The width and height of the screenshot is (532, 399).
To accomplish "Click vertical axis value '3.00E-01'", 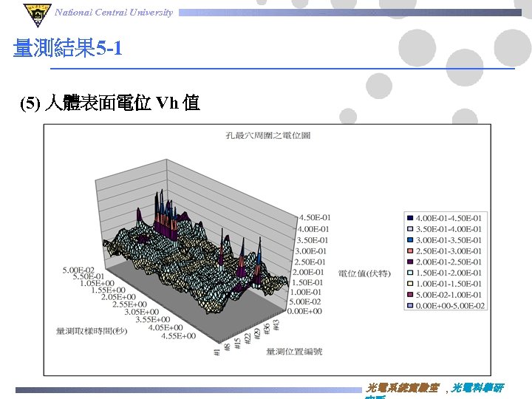I will (310, 251).
